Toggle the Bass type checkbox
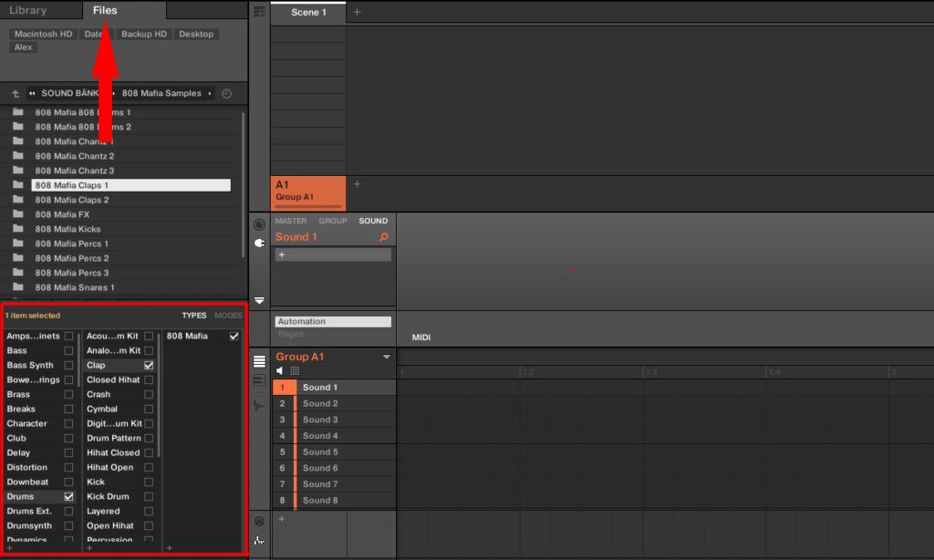The width and height of the screenshot is (934, 560). click(68, 350)
